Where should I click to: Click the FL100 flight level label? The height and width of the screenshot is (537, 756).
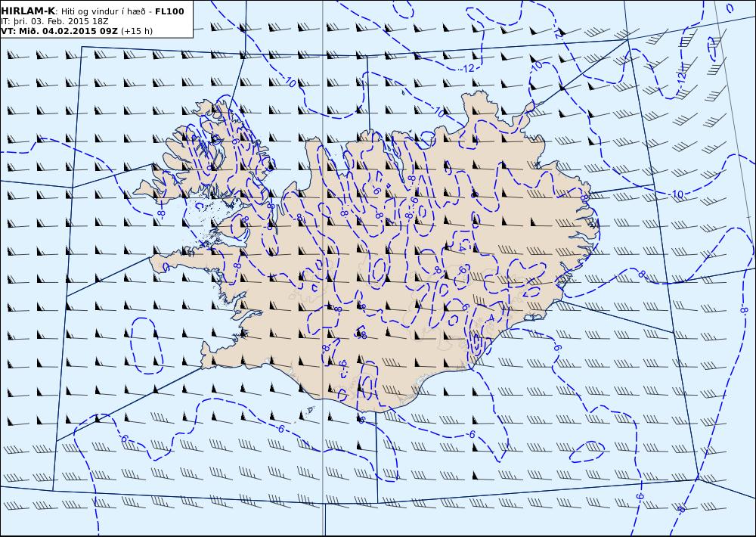pos(169,11)
